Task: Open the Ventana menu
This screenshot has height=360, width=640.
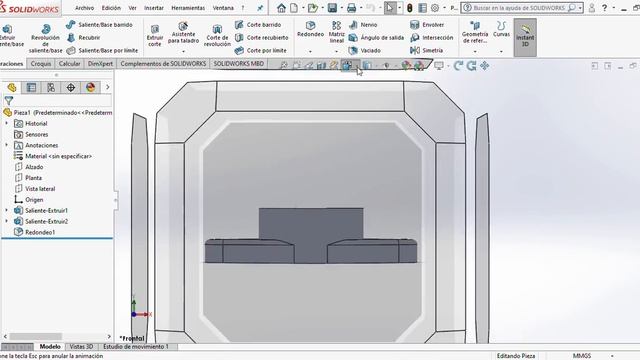Action: 223,8
